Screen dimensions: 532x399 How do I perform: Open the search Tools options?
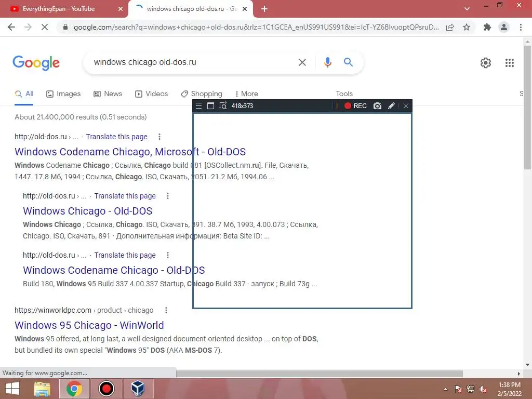click(344, 94)
